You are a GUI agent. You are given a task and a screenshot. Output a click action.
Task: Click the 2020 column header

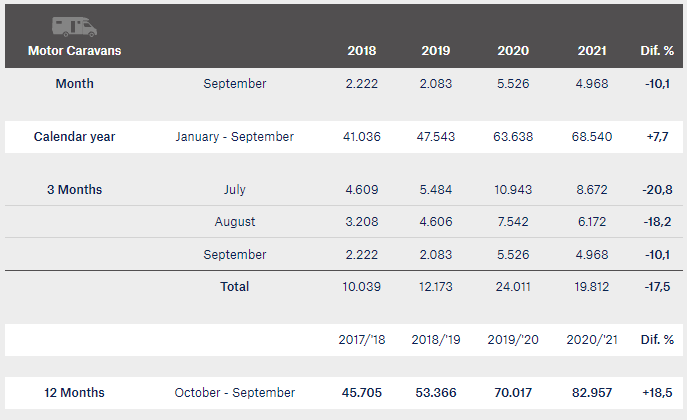coord(513,51)
